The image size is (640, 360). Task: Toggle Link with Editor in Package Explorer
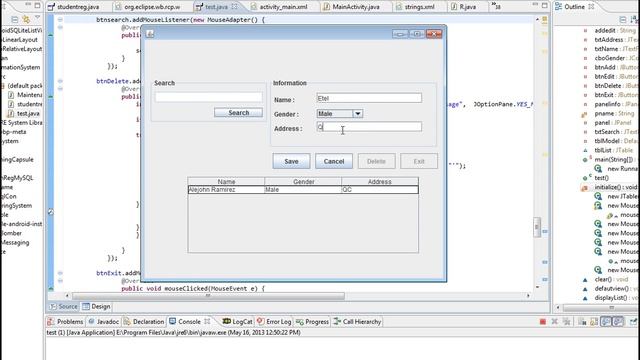pos(26,19)
